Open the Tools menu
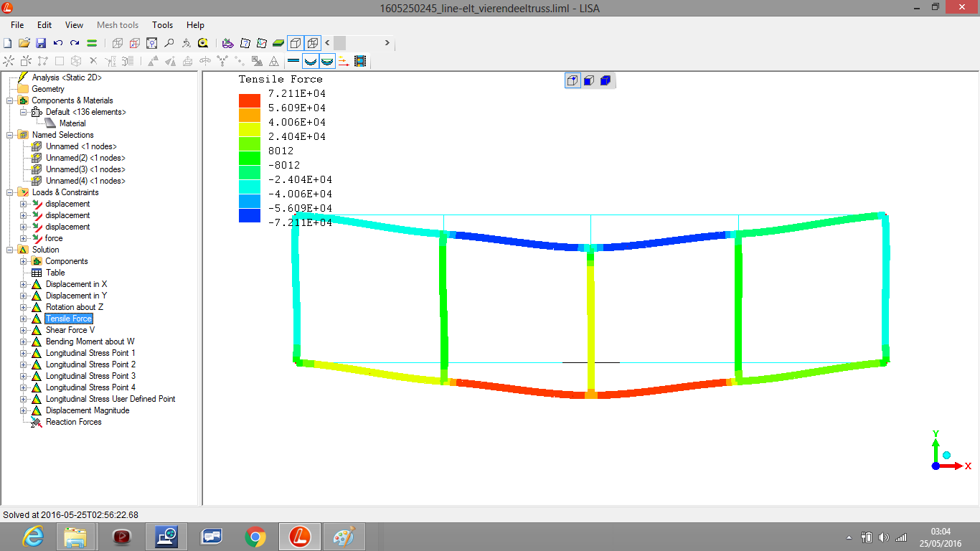Image resolution: width=980 pixels, height=551 pixels. pos(162,25)
